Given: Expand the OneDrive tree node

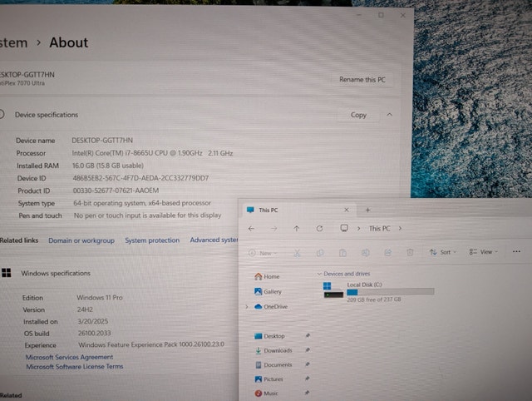Looking at the screenshot, I should pos(247,307).
